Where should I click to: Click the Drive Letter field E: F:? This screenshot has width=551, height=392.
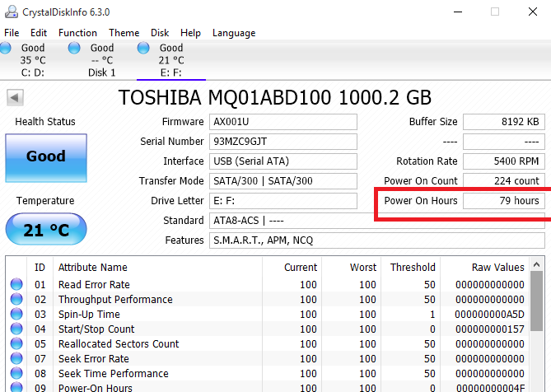(x=283, y=201)
